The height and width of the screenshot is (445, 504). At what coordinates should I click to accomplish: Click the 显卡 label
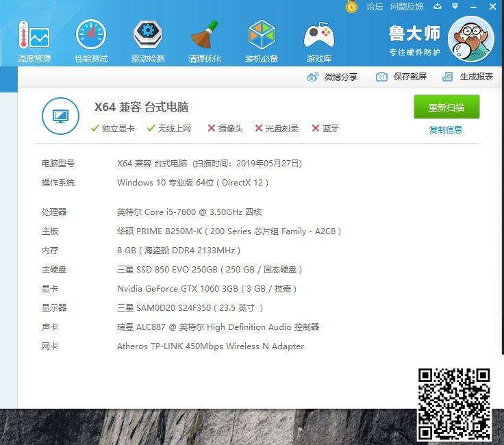[50, 289]
